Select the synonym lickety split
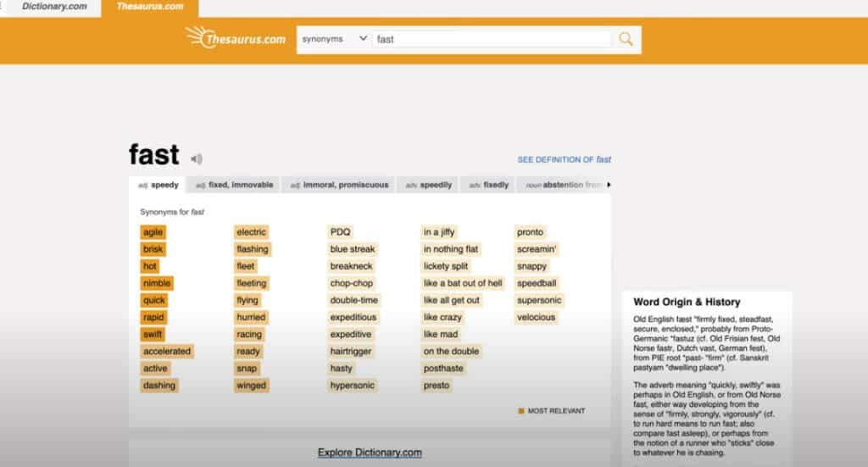This screenshot has height=467, width=868. [x=446, y=266]
